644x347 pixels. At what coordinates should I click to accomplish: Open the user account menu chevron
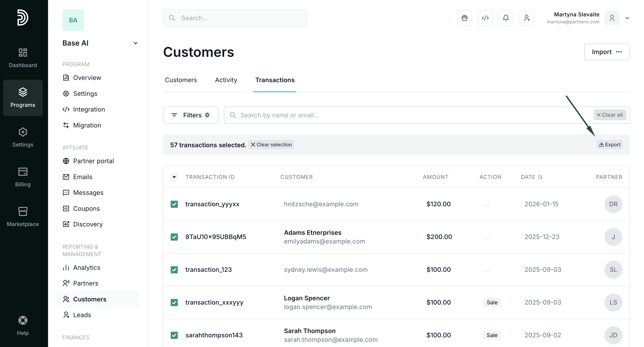click(627, 18)
